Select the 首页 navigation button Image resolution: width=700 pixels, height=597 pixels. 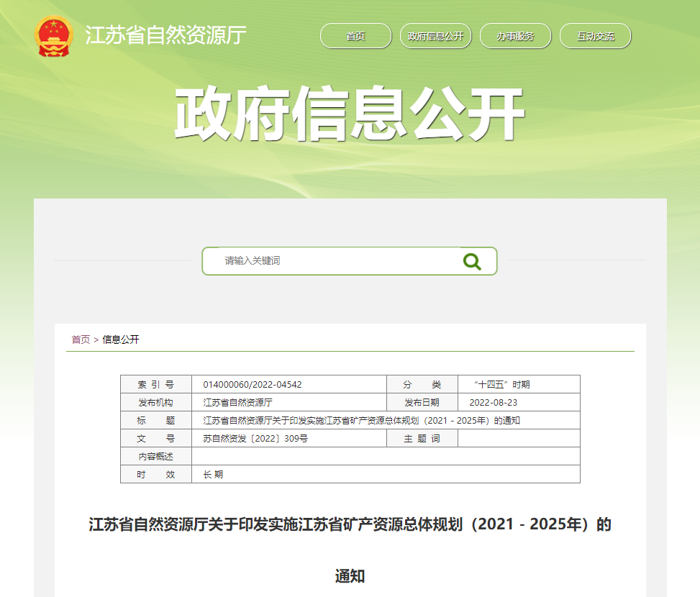click(355, 35)
